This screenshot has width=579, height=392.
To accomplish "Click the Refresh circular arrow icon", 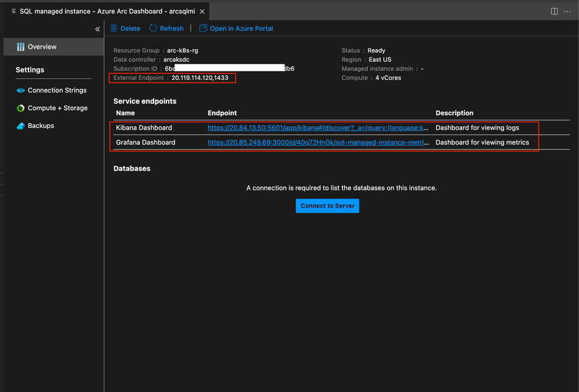I will (x=153, y=28).
